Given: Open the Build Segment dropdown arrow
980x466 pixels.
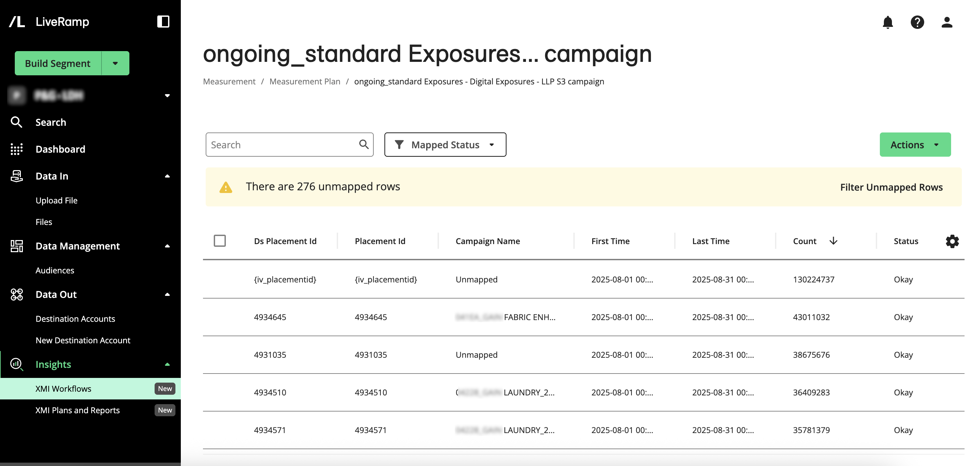Looking at the screenshot, I should coord(115,63).
